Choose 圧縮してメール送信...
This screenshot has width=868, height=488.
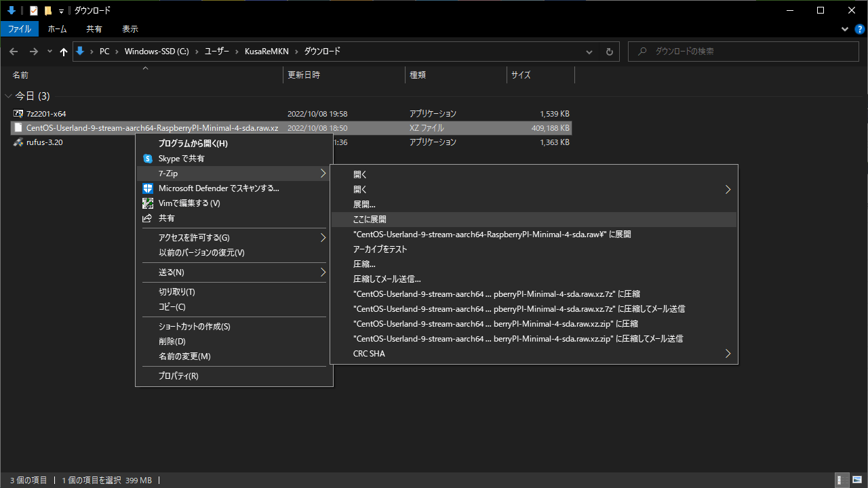pyautogui.click(x=534, y=279)
